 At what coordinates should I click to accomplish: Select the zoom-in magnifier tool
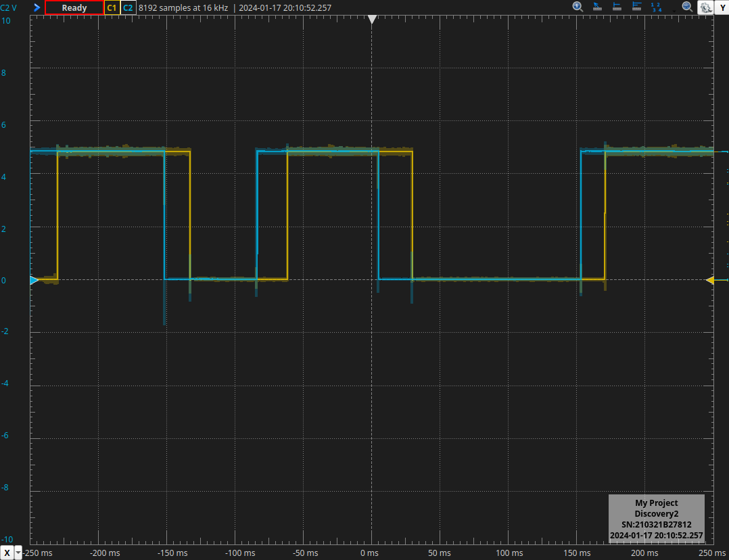click(578, 7)
